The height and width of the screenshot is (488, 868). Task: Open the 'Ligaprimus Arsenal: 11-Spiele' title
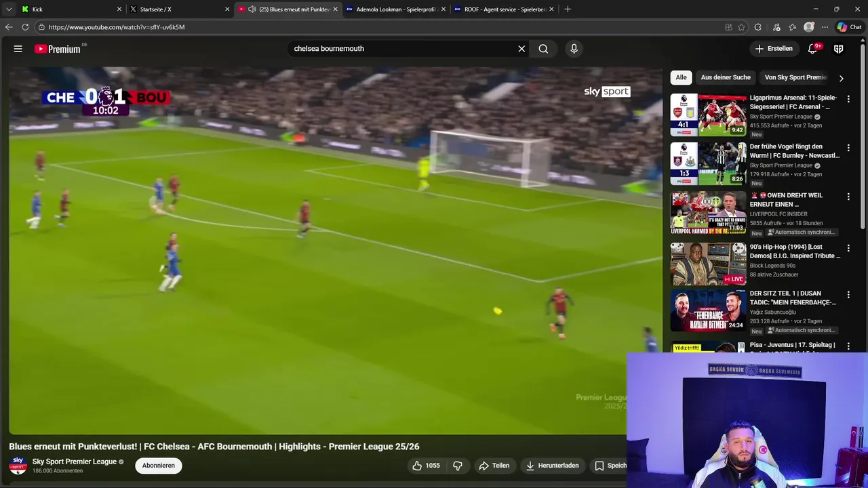[794, 102]
